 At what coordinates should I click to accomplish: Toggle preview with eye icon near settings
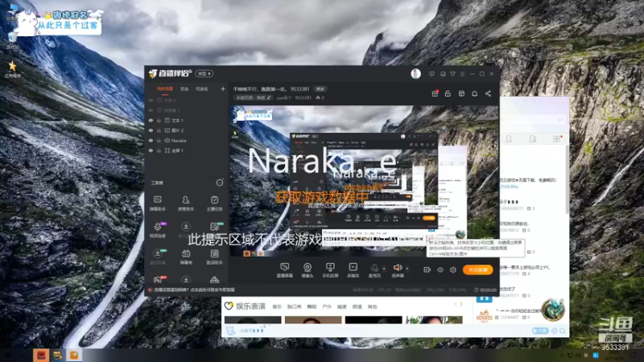point(440,270)
